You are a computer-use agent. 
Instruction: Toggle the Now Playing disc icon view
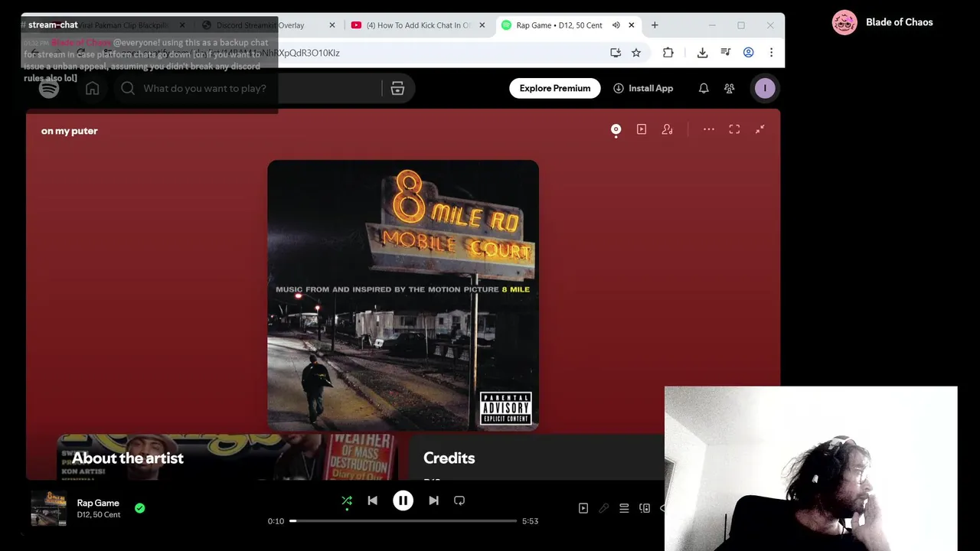tap(616, 129)
